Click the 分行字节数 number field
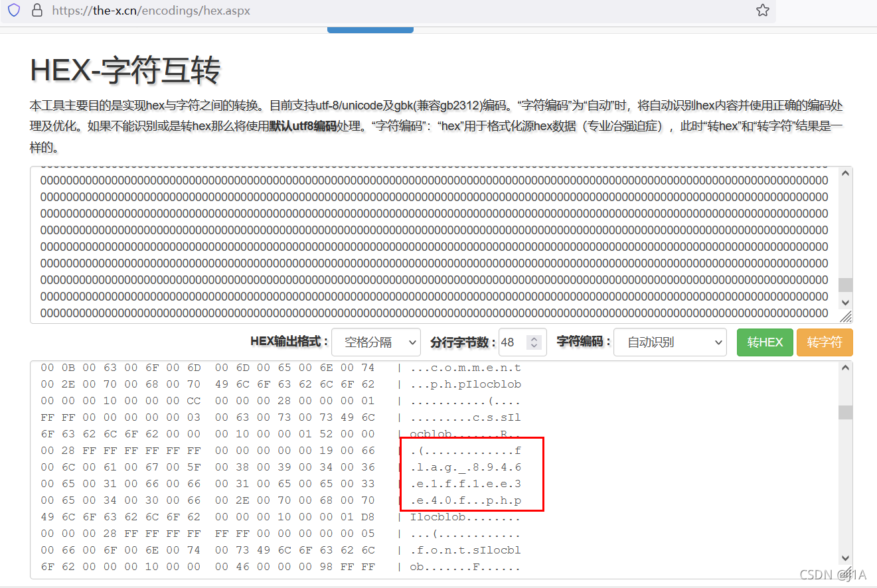The image size is (877, 588). pyautogui.click(x=522, y=342)
